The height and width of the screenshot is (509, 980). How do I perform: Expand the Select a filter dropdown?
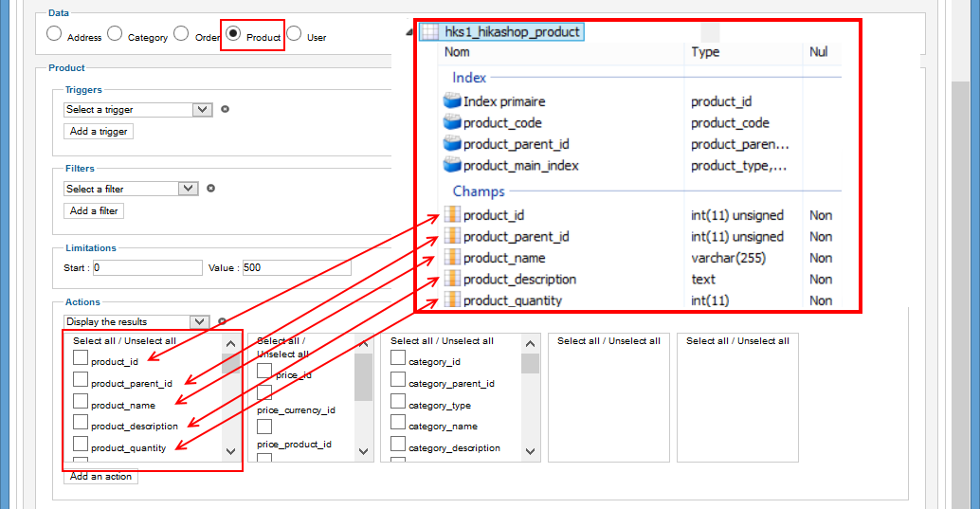tap(131, 189)
